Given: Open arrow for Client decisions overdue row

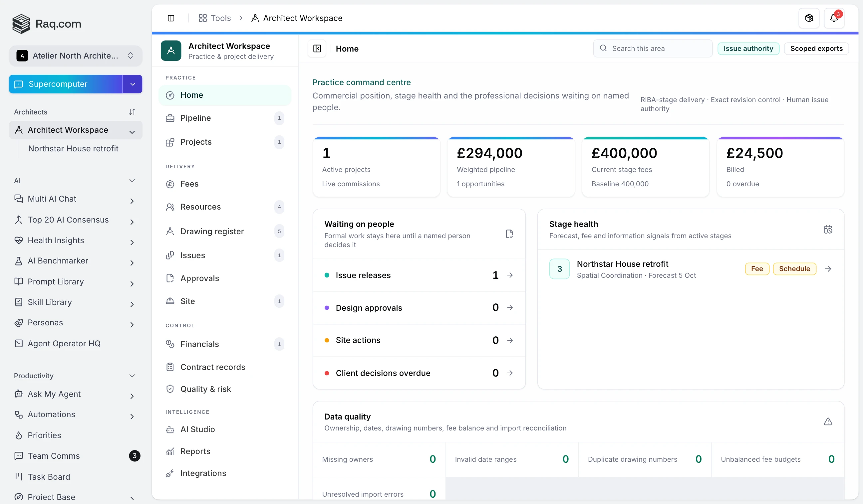Looking at the screenshot, I should pos(510,373).
